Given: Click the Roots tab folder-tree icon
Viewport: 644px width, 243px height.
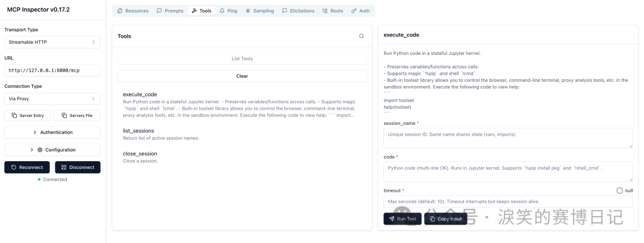Looking at the screenshot, I should 326,11.
